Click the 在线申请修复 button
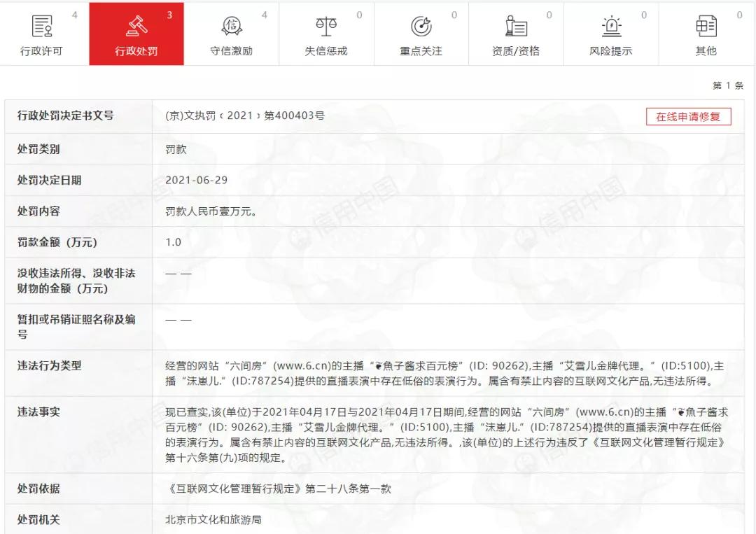 pos(689,117)
